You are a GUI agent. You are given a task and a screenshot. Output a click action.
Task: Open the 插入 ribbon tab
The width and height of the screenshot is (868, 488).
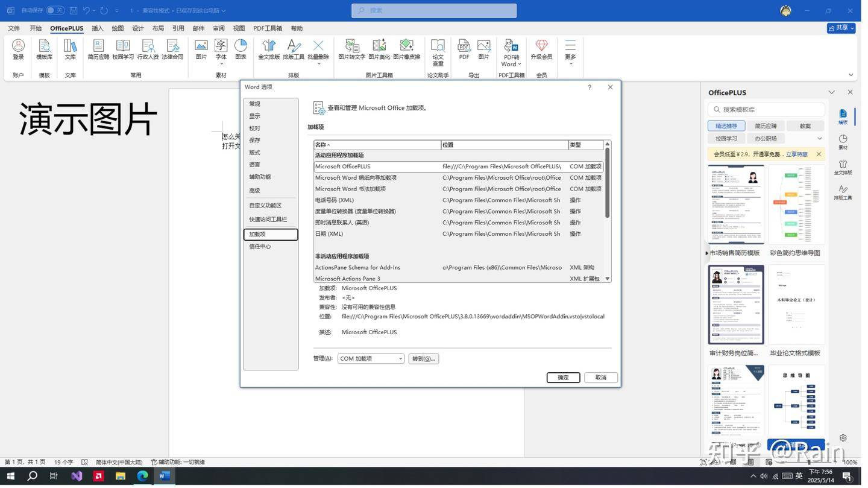(97, 28)
